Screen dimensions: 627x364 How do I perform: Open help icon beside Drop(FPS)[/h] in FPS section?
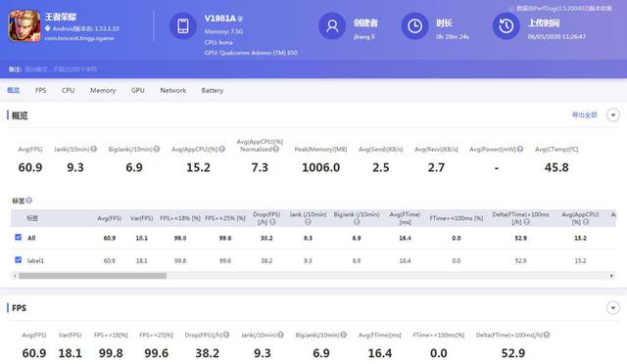pyautogui.click(x=226, y=335)
